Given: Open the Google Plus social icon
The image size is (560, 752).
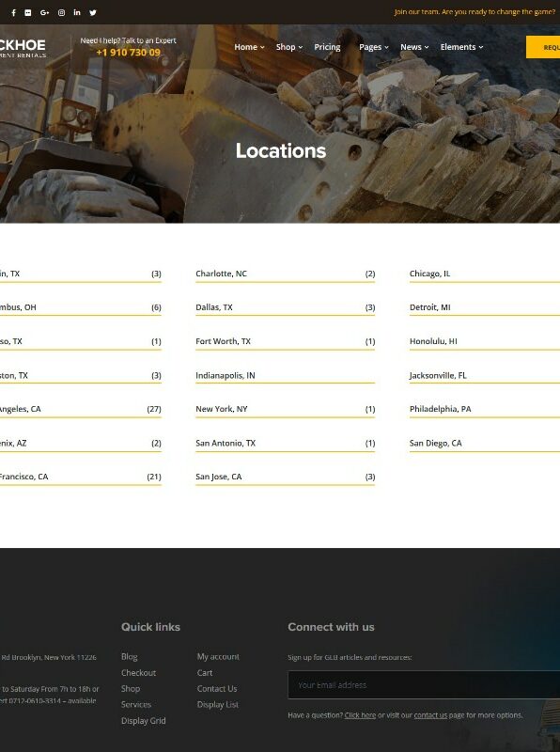Looking at the screenshot, I should coord(44,12).
